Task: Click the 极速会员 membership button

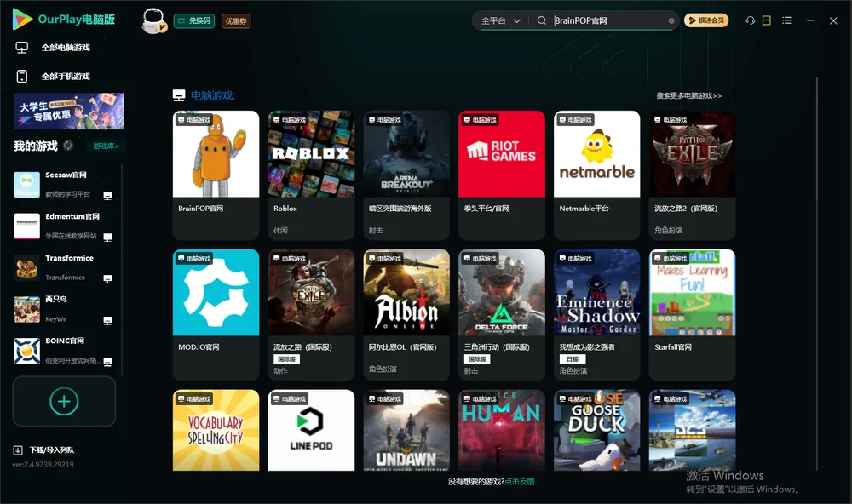Action: [706, 20]
